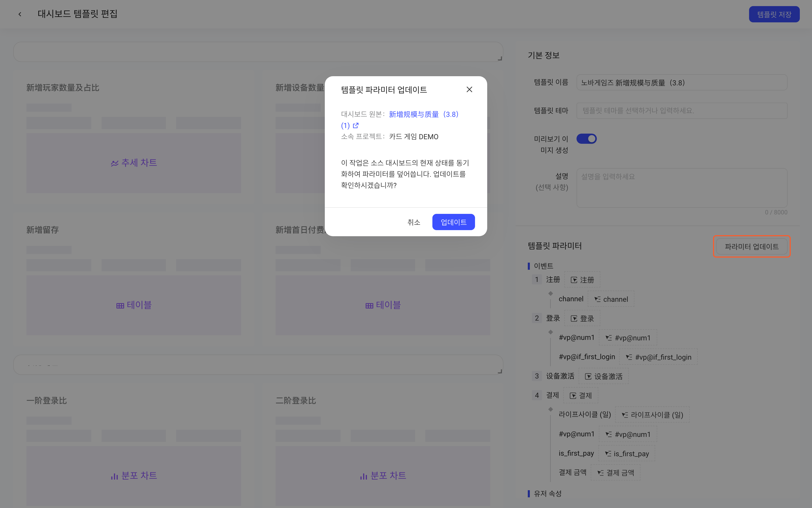The image size is (812, 508).
Task: Click the external link icon after (1)
Action: pyautogui.click(x=356, y=126)
